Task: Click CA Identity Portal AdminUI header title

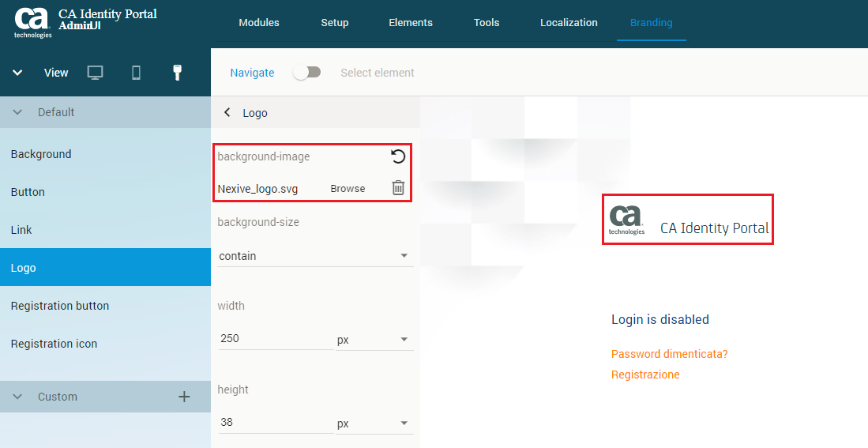Action: coord(107,19)
